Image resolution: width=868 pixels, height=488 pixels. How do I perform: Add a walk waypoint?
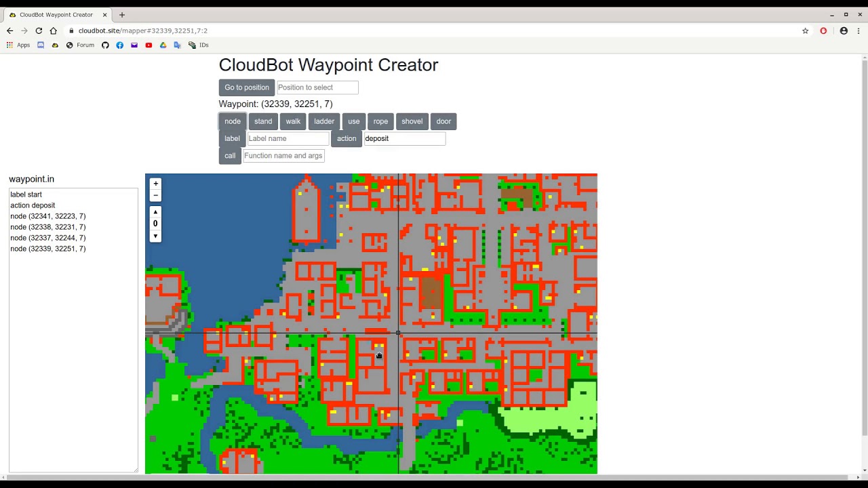293,121
